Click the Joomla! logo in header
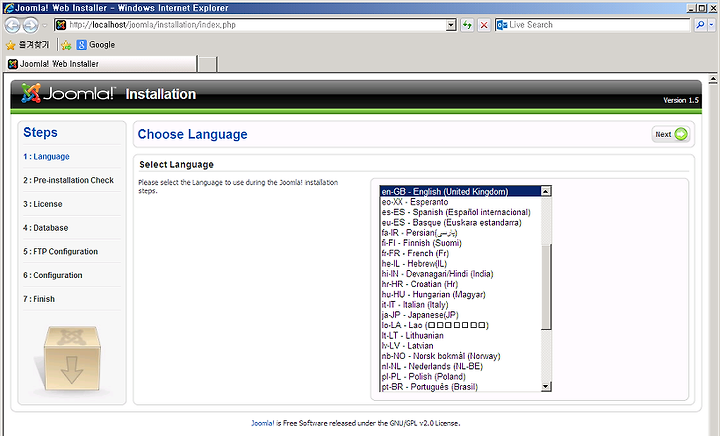This screenshot has width=720, height=436. tap(68, 94)
